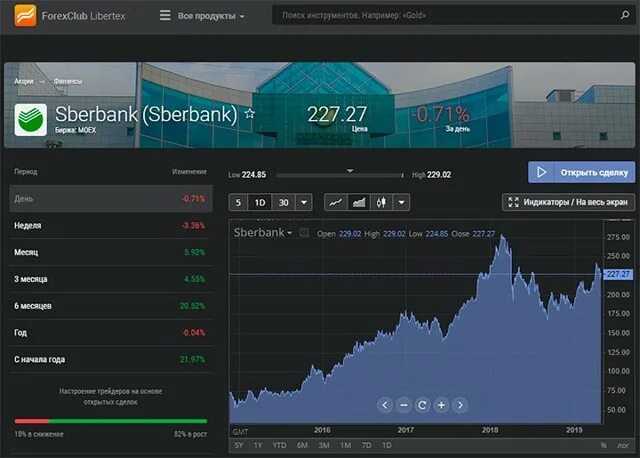Select the 3 месяца period row
Viewport: 640px width, 458px height.
pos(111,279)
